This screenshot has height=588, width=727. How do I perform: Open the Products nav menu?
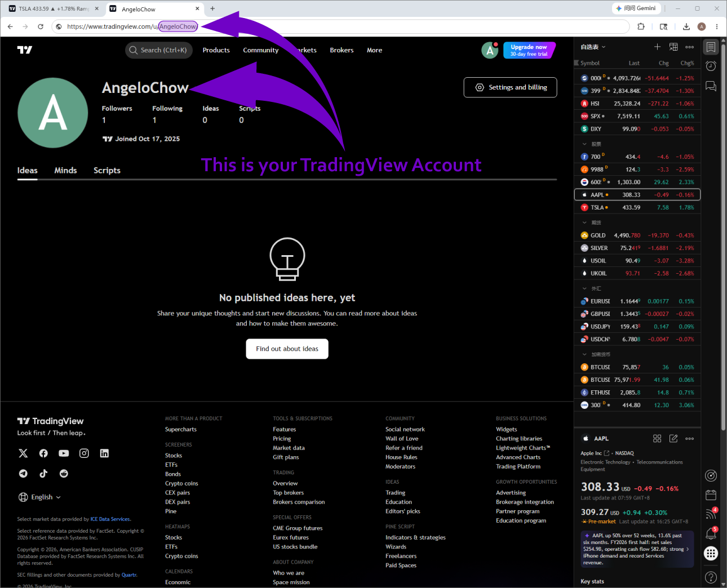(x=216, y=50)
